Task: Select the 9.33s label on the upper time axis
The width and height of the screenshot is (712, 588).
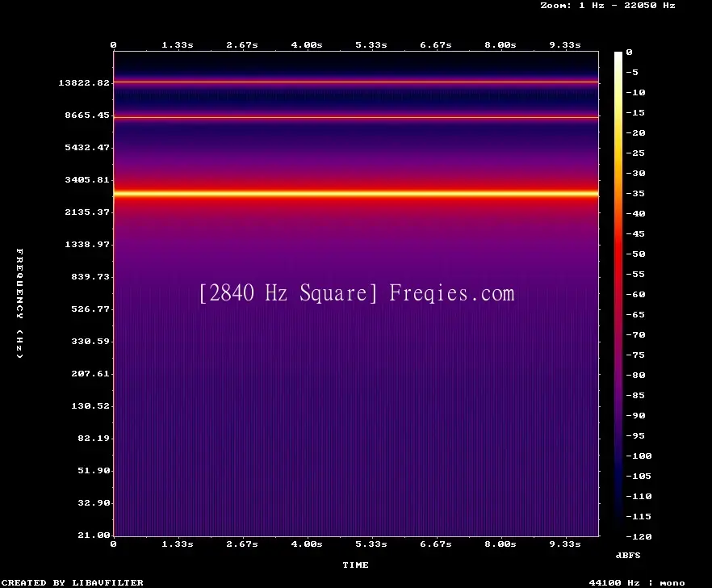Action: pyautogui.click(x=565, y=45)
